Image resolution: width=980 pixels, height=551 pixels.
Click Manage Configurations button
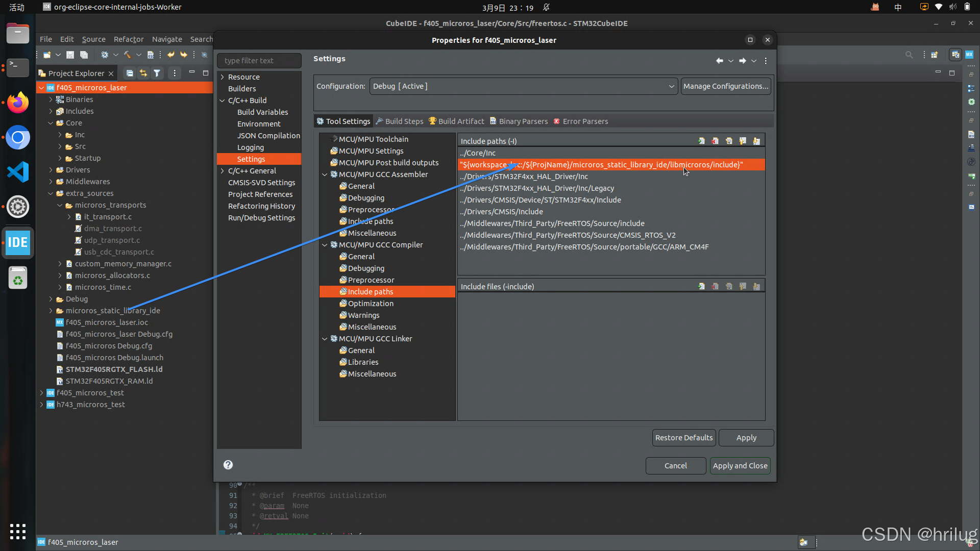(725, 86)
